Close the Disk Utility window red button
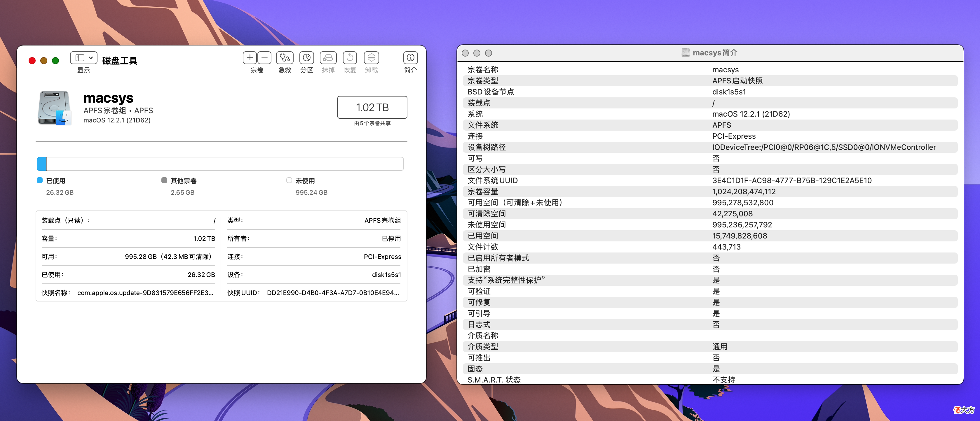The height and width of the screenshot is (421, 980). point(32,61)
